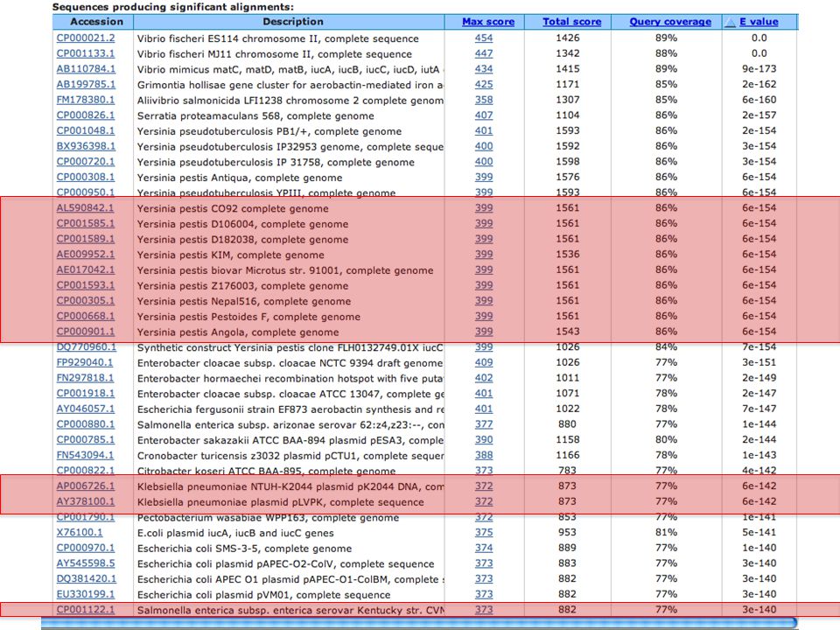Click max score 447 for Vibrio fischeri MJ11
This screenshot has width=840, height=630.
pyautogui.click(x=484, y=53)
